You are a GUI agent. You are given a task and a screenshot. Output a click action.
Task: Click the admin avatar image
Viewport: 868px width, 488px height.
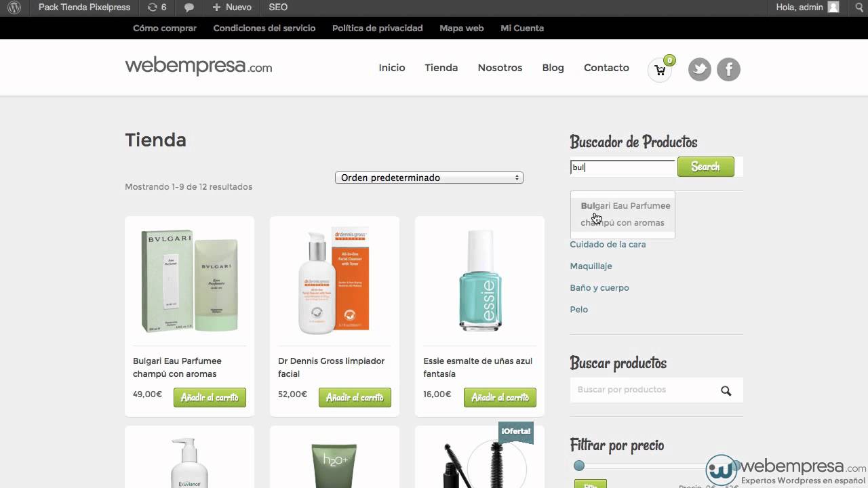click(x=833, y=7)
